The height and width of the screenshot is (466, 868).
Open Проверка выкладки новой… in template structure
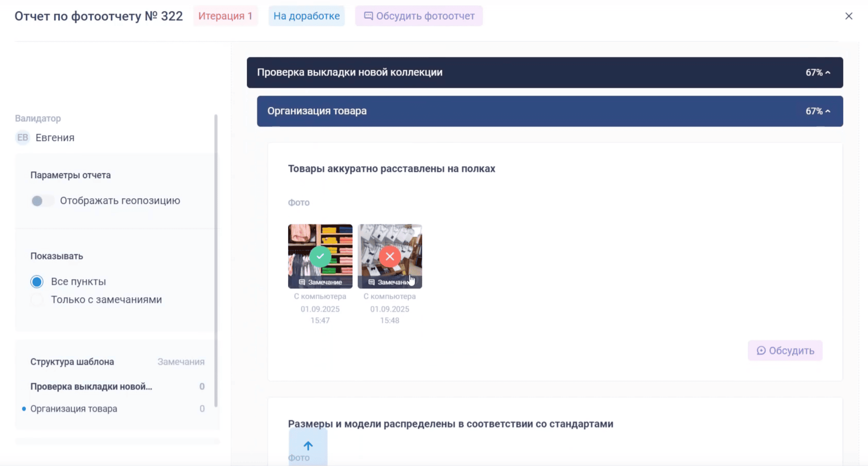click(x=91, y=387)
